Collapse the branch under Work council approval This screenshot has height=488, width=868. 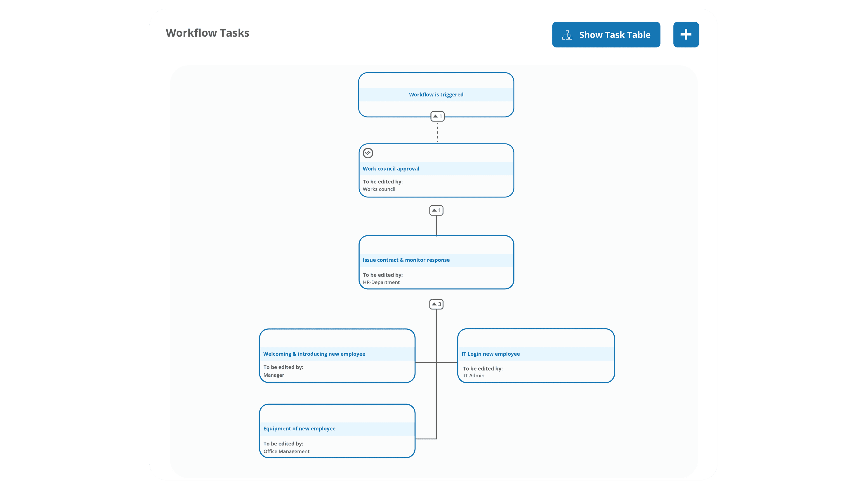(x=436, y=210)
